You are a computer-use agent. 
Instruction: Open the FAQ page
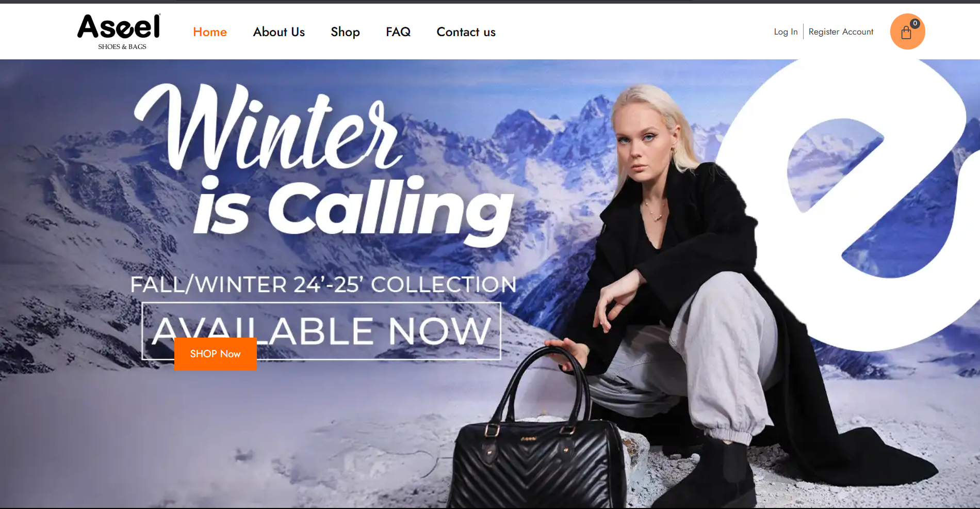pos(398,32)
